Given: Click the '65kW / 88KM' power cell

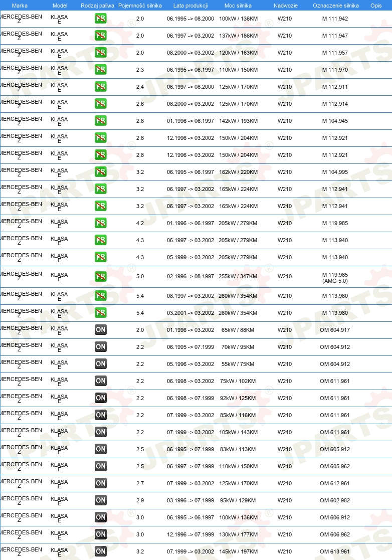Looking at the screenshot, I should point(238,330).
